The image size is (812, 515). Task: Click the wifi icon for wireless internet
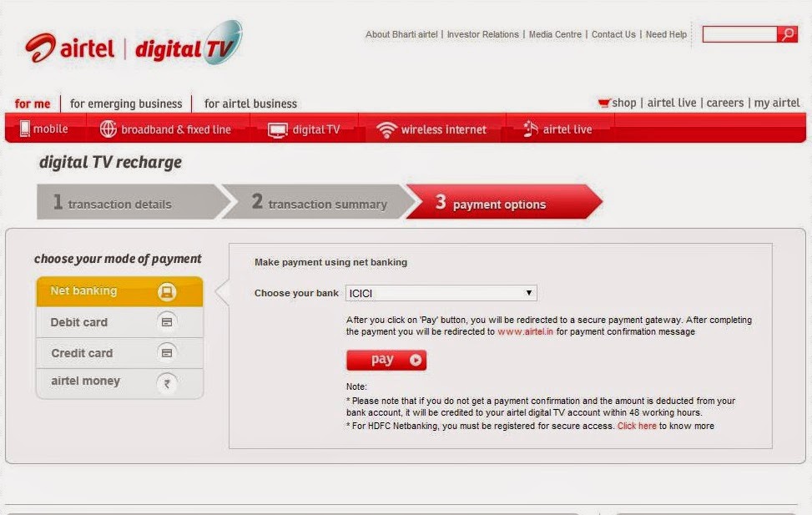point(386,129)
